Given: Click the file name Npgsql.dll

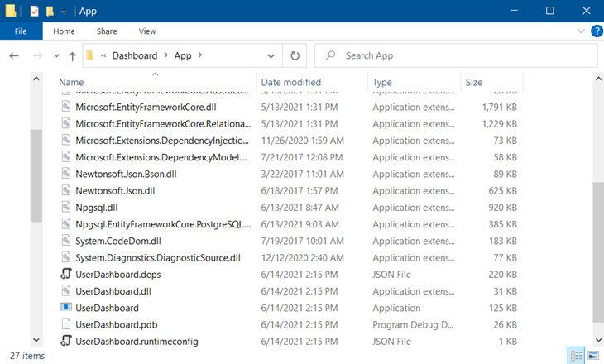Looking at the screenshot, I should point(97,208).
